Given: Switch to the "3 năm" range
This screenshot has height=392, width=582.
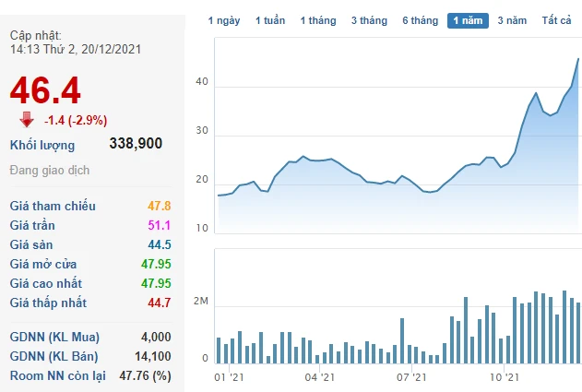Looking at the screenshot, I should pyautogui.click(x=513, y=20).
